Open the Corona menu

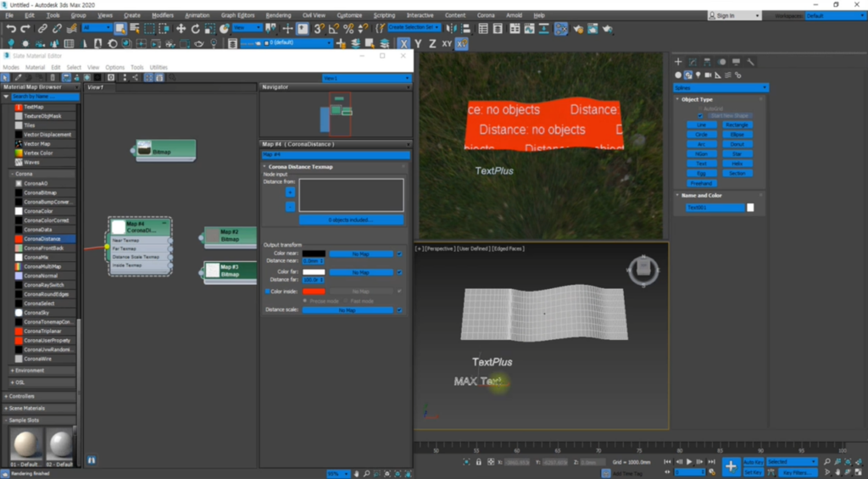point(486,15)
